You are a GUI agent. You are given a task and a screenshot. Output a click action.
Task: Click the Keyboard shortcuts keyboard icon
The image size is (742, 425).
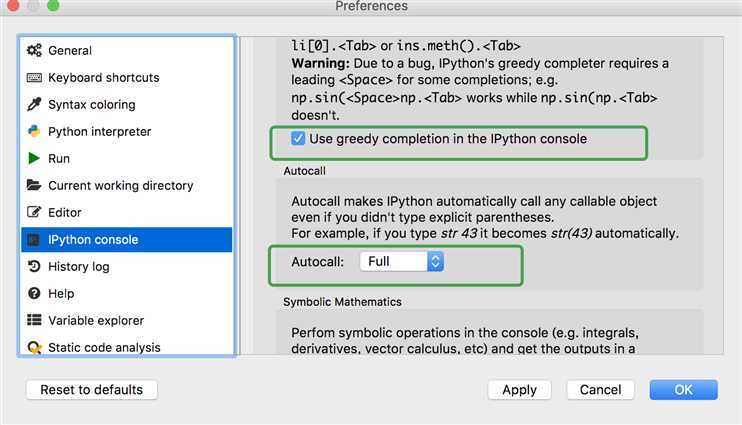tap(34, 77)
